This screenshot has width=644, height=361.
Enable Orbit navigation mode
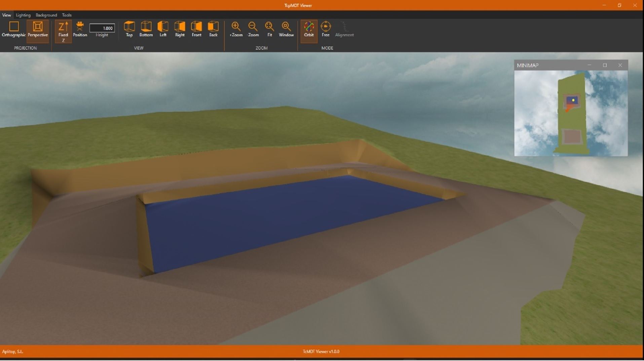[x=309, y=29]
